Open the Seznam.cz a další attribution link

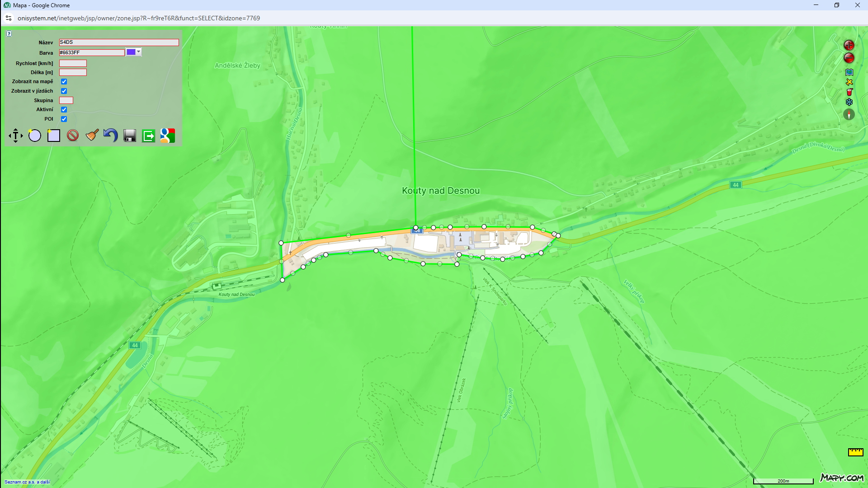pos(27,482)
